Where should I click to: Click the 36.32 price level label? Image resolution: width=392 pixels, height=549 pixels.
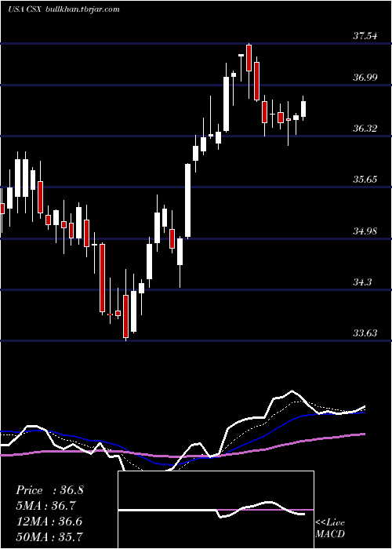(365, 129)
